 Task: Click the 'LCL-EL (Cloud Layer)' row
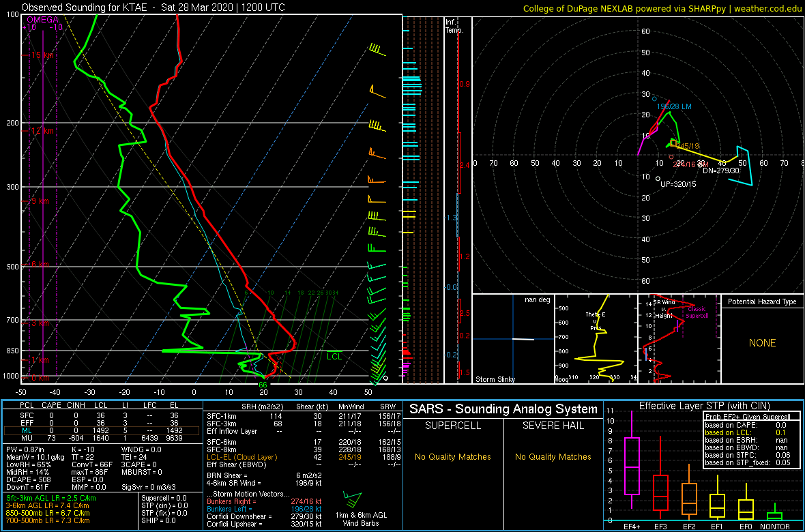pyautogui.click(x=303, y=456)
